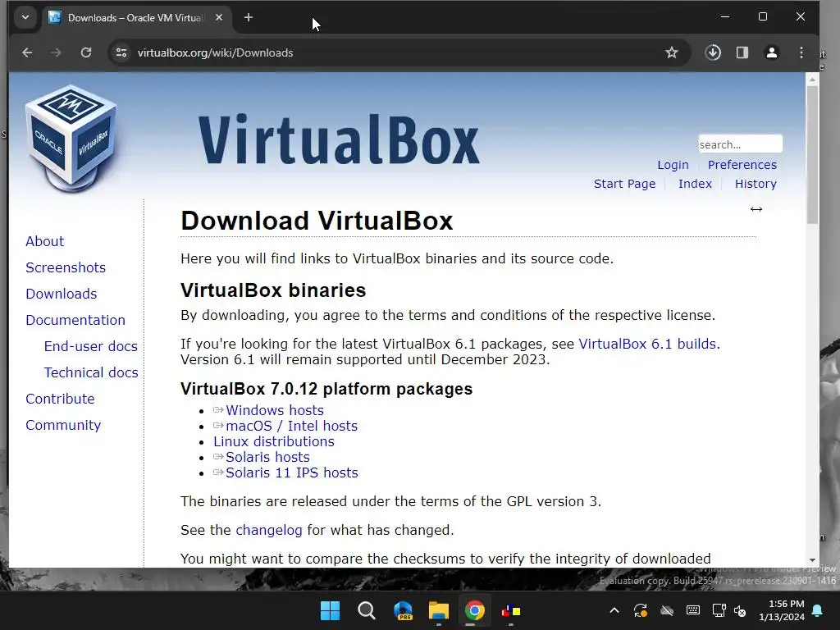Open Documentation in the sidebar
Viewport: 840px width, 630px height.
point(75,320)
